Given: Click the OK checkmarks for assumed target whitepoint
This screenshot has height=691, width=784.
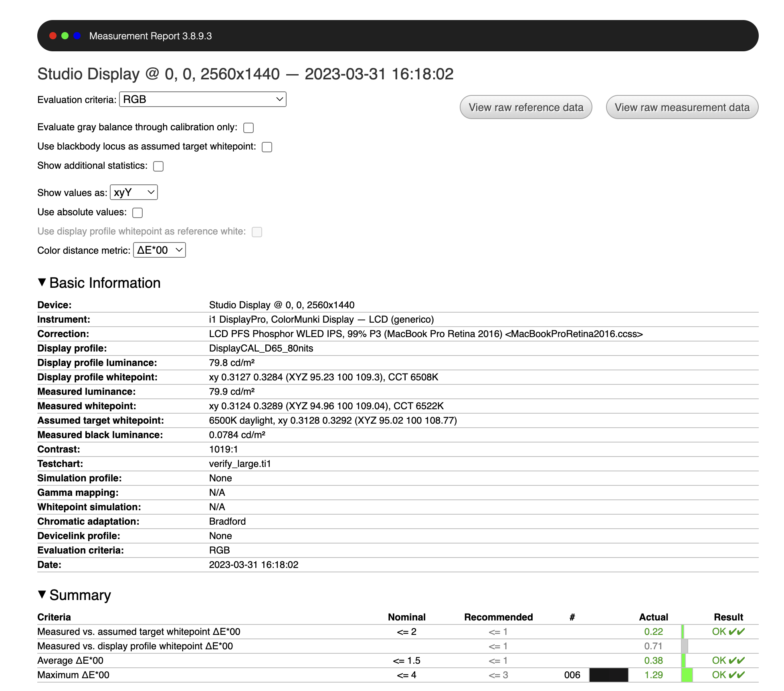Looking at the screenshot, I should coord(728,632).
